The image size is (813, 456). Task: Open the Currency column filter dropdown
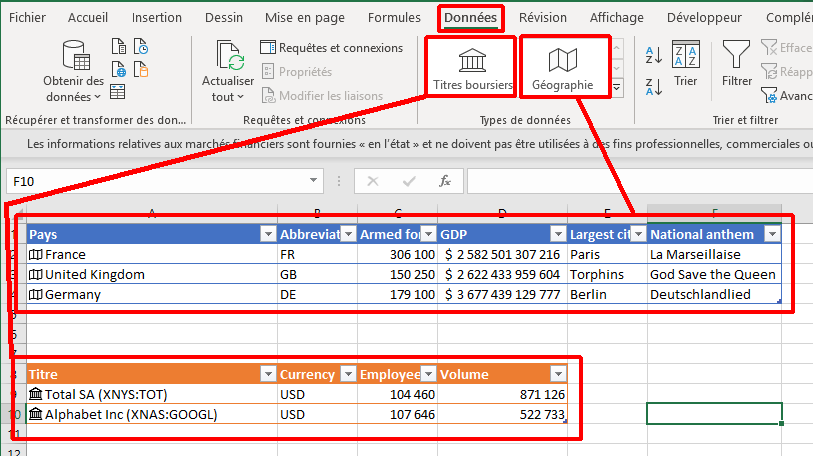point(348,374)
